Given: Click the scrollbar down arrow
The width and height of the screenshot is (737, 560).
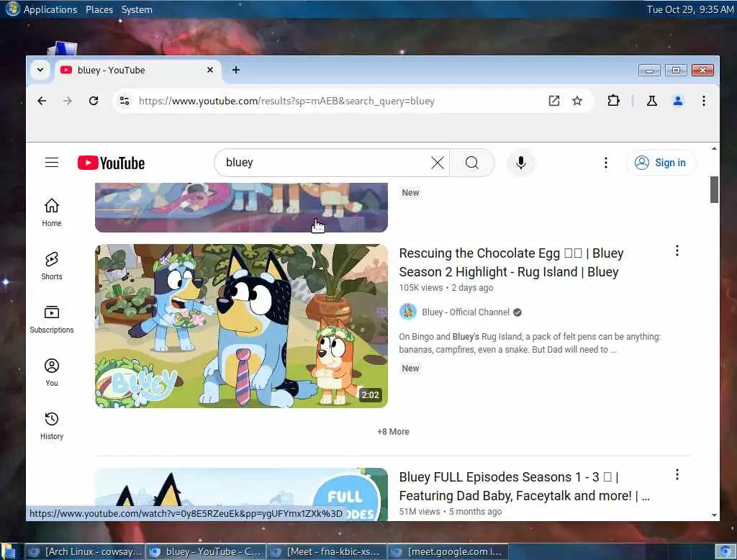Looking at the screenshot, I should coord(714,515).
